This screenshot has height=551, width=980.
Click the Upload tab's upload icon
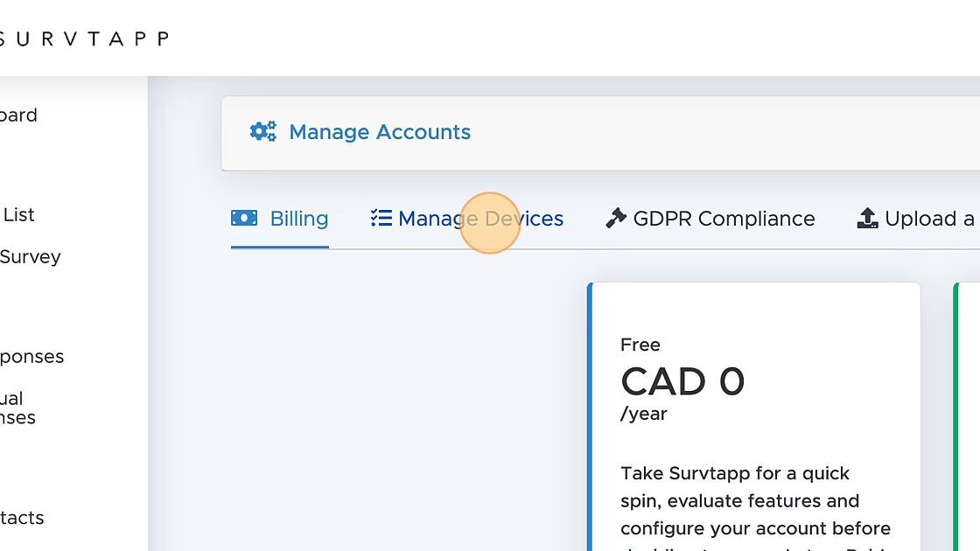(867, 218)
